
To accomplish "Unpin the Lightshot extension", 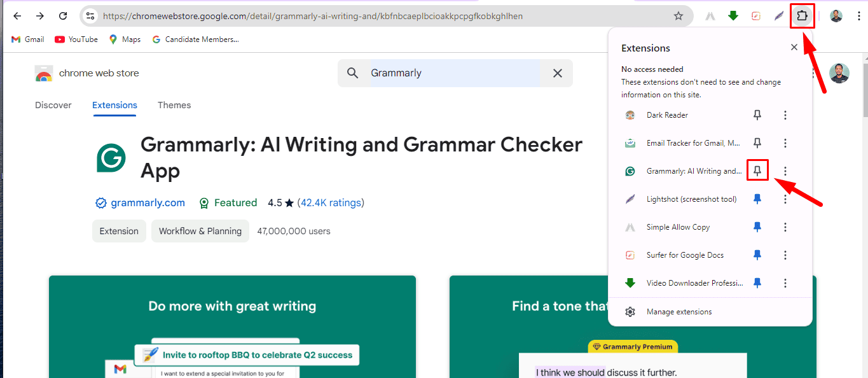I will pyautogui.click(x=757, y=199).
